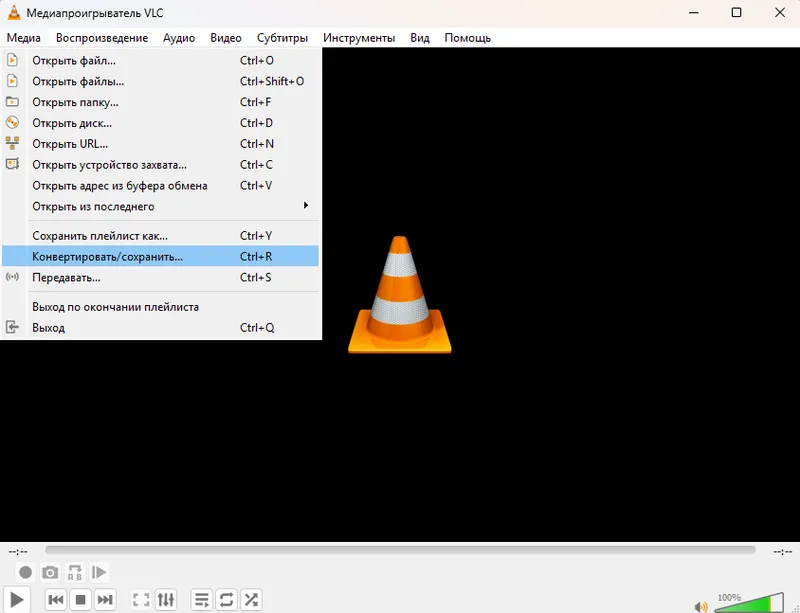This screenshot has height=613, width=800.
Task: Show the playlist with its toolbar icon
Action: [x=202, y=600]
